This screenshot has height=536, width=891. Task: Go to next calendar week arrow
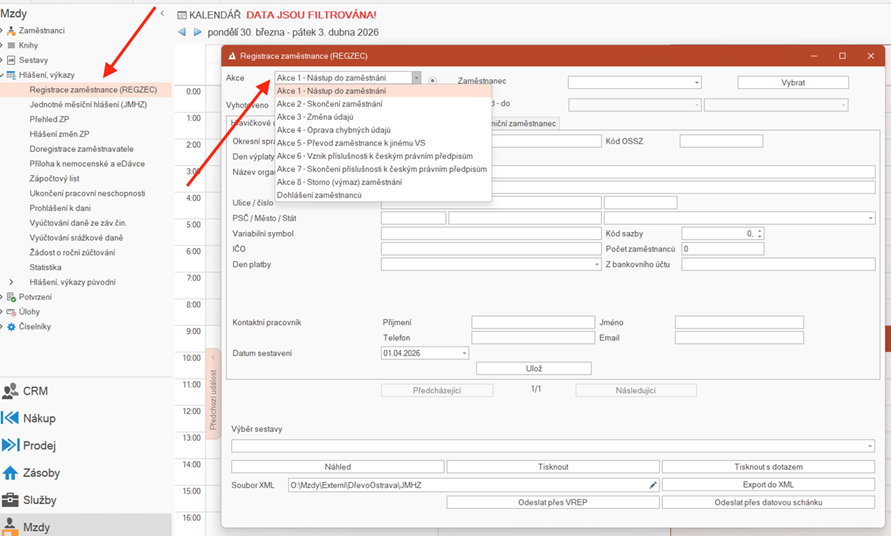pos(197,32)
